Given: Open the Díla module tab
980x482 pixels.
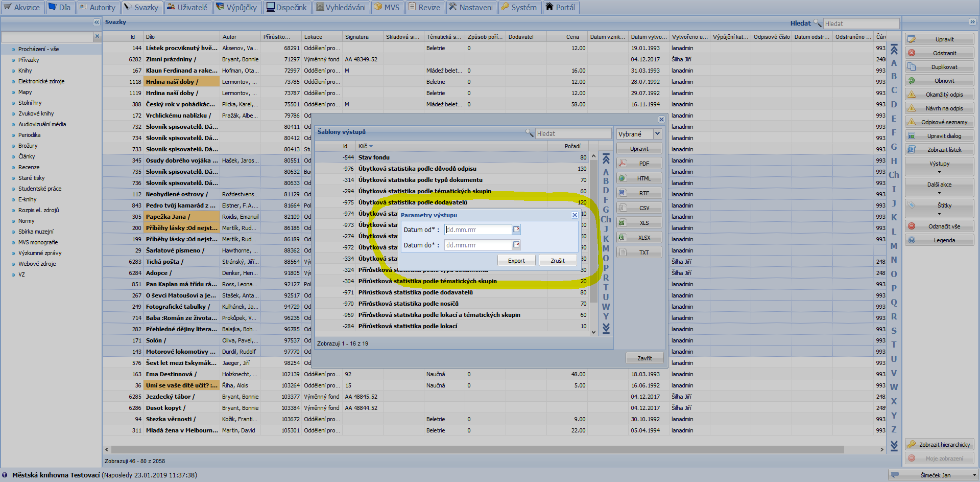Looking at the screenshot, I should (x=60, y=7).
